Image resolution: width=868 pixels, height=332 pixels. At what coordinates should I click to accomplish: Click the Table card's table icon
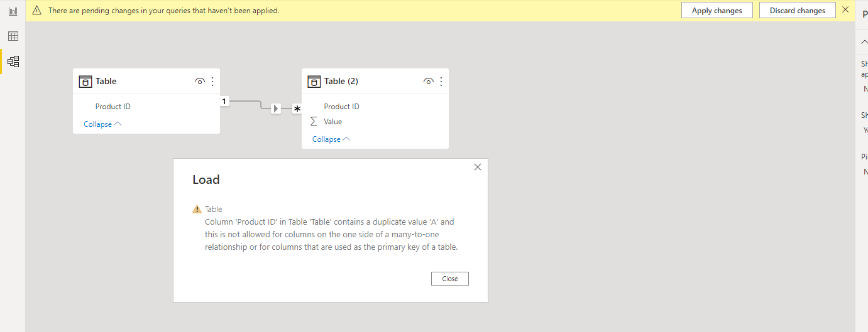(x=85, y=82)
